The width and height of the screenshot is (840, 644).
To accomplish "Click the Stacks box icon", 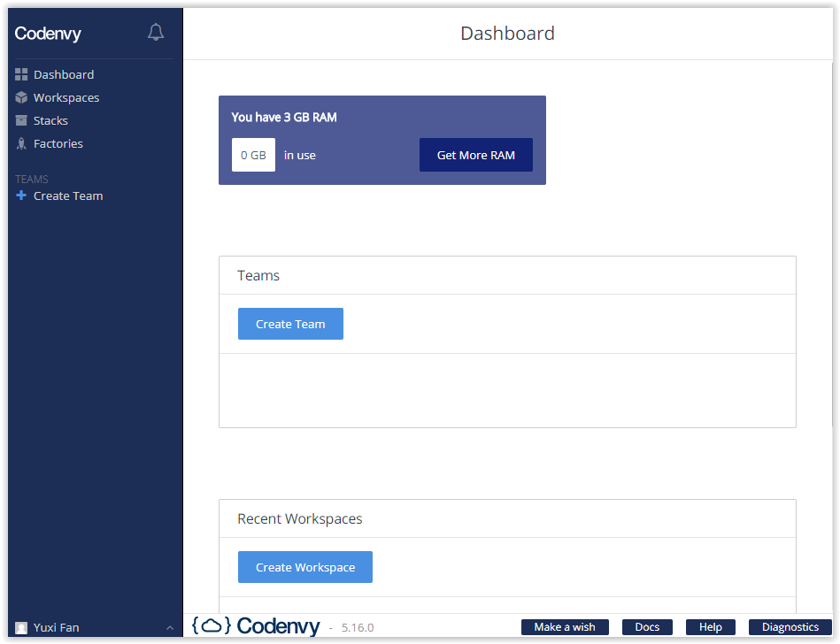I will (21, 120).
